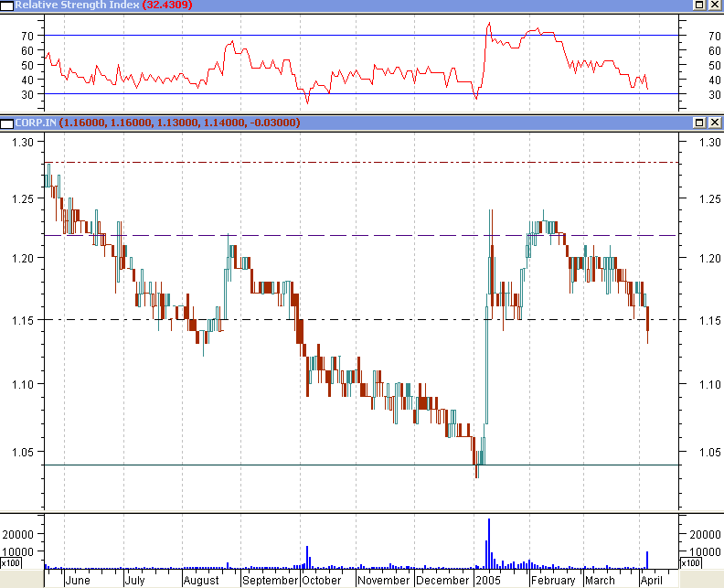Click the June label on time axis

pos(78,580)
